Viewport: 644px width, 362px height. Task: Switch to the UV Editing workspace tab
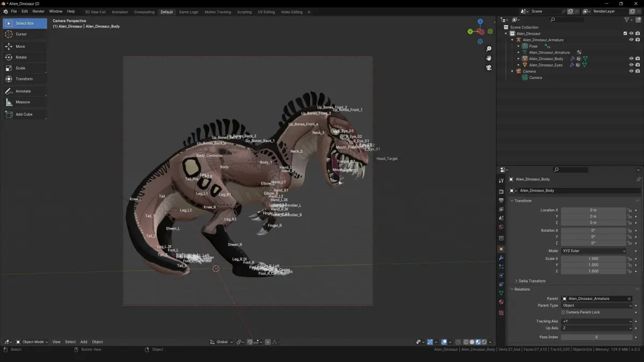[x=266, y=12]
